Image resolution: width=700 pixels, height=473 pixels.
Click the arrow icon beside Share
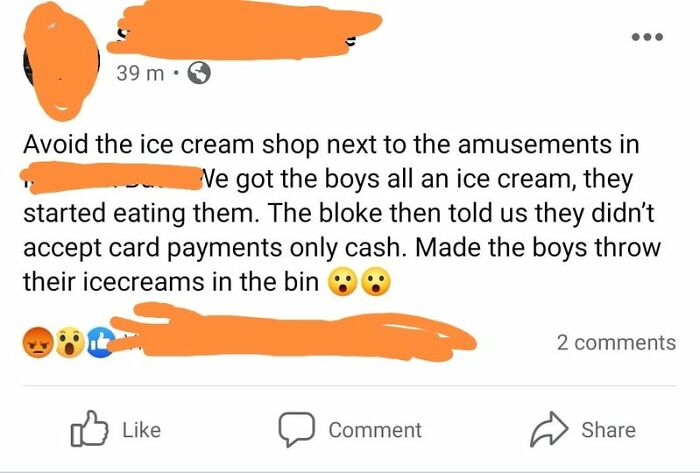(549, 429)
